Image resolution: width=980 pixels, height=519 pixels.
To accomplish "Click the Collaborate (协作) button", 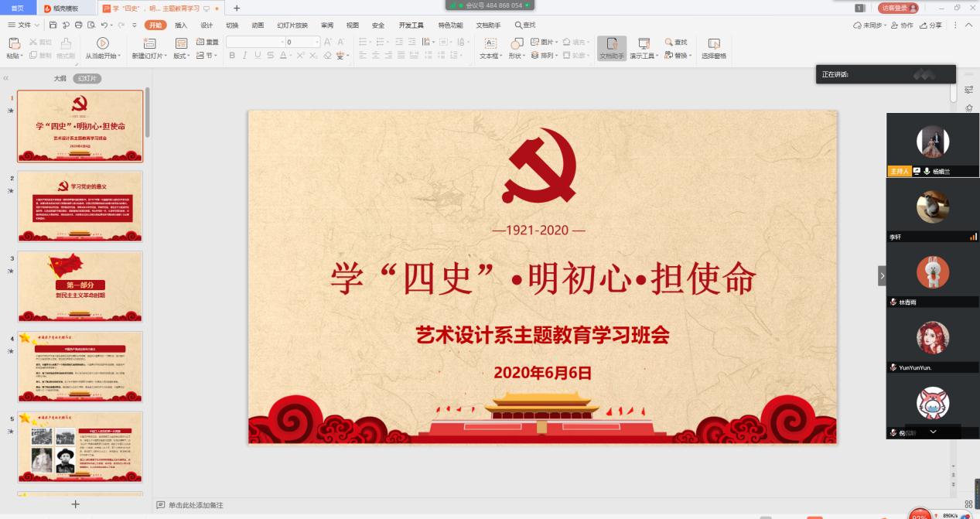I will click(903, 25).
